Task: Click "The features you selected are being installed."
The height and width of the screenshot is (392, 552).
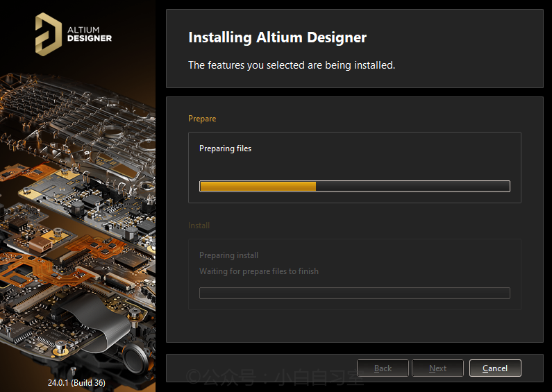Action: pos(292,65)
